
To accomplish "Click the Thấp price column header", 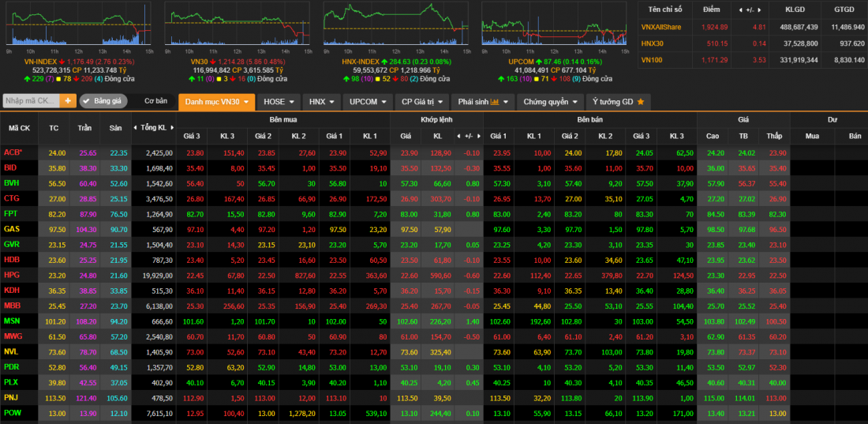I will tap(774, 137).
